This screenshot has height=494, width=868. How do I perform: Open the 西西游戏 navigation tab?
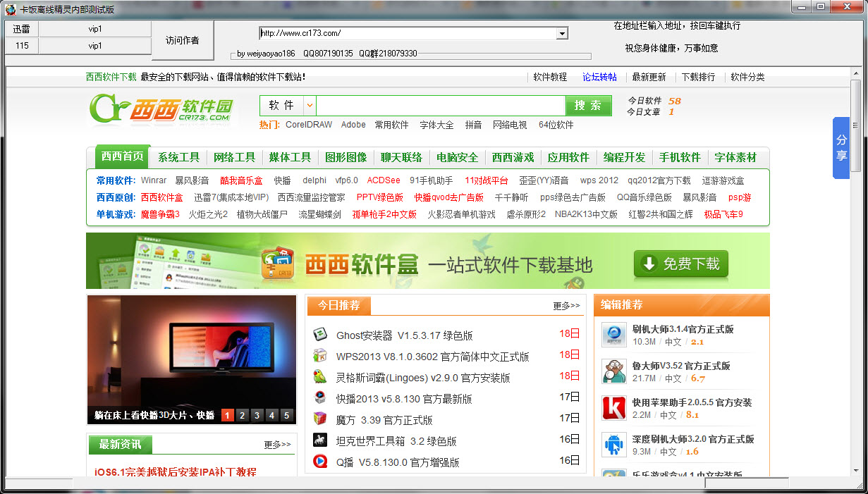coord(513,157)
